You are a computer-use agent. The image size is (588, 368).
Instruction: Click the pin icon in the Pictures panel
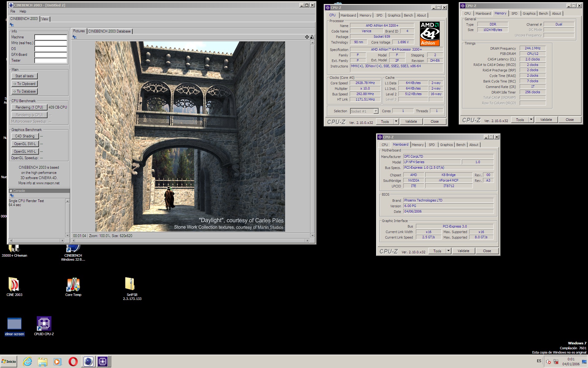tap(74, 37)
